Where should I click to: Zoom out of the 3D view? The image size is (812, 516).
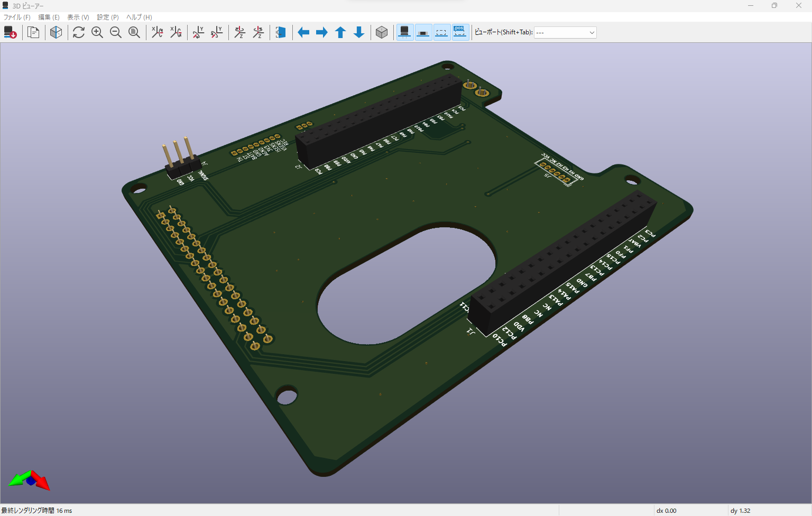116,32
